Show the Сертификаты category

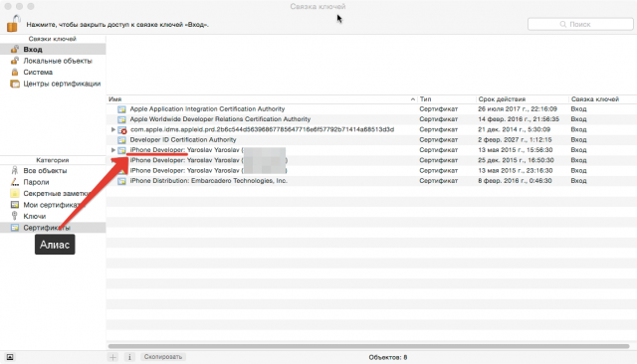(x=53, y=227)
